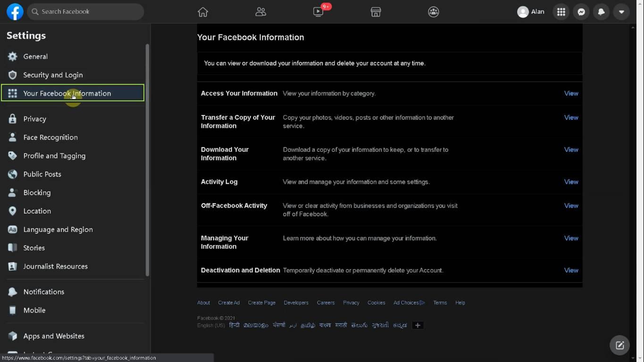
Task: Click the Apps and Websites cube icon
Action: 13,336
